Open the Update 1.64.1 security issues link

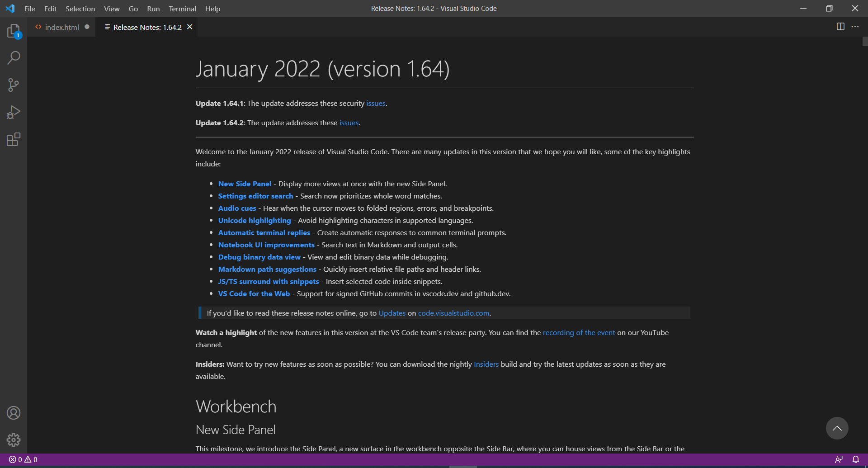click(x=376, y=104)
